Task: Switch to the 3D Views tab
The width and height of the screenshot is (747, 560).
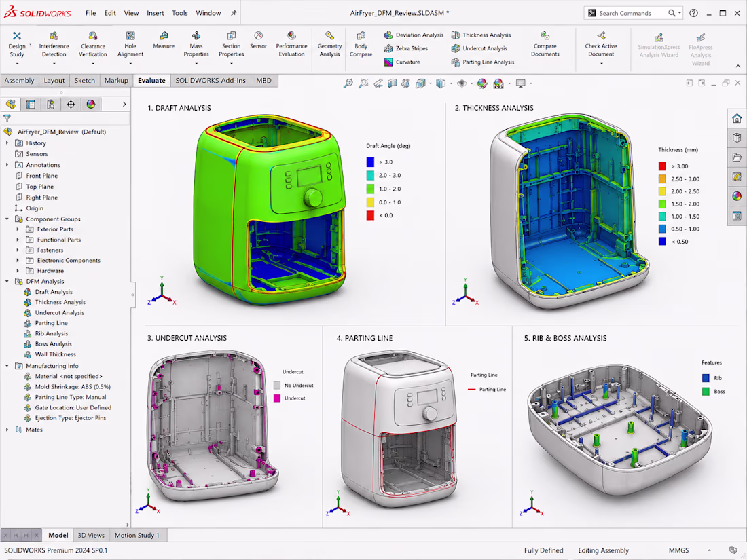Action: point(91,536)
